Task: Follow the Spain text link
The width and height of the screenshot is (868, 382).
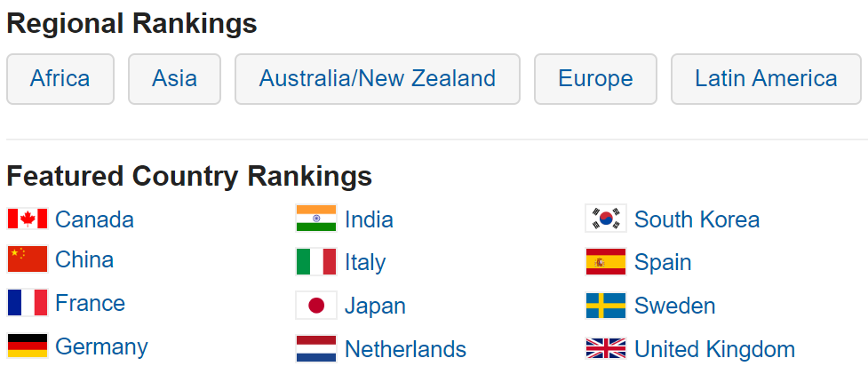Action: pyautogui.click(x=663, y=262)
